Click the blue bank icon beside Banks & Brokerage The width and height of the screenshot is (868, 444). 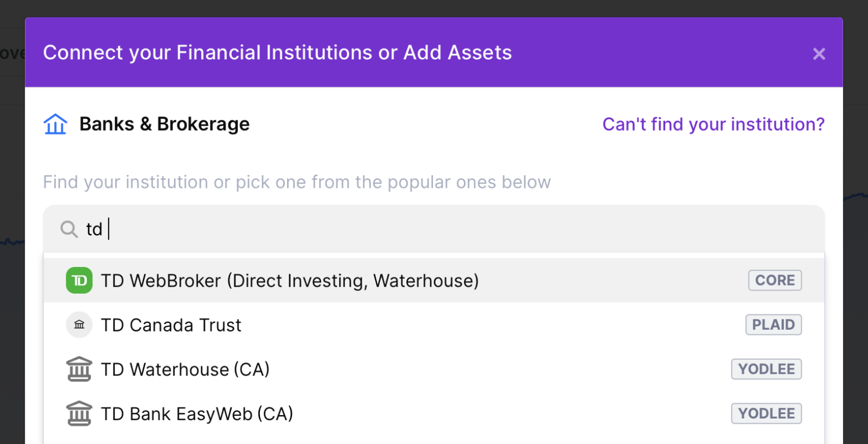[55, 124]
